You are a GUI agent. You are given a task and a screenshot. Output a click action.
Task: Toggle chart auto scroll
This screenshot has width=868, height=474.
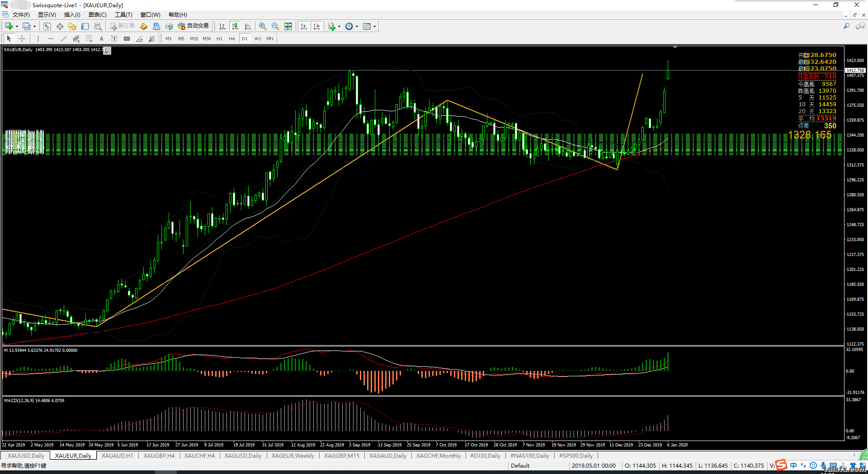click(x=304, y=26)
